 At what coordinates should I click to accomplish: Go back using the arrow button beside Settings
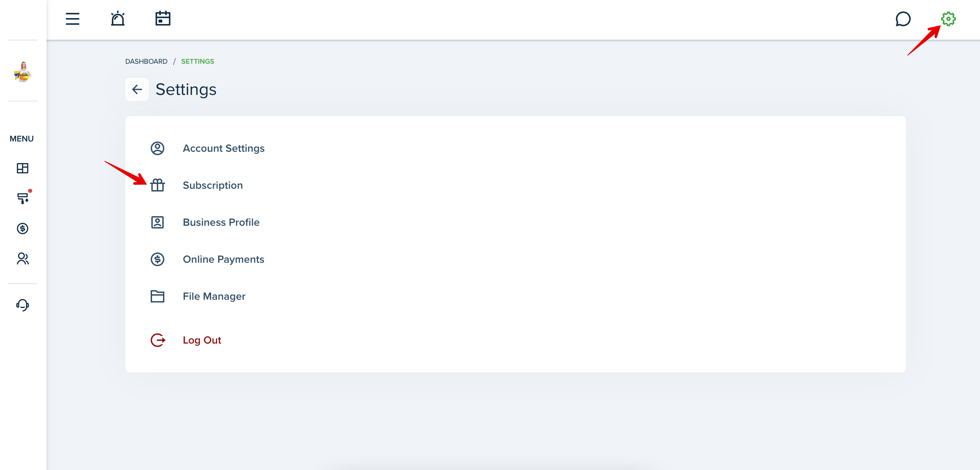137,89
